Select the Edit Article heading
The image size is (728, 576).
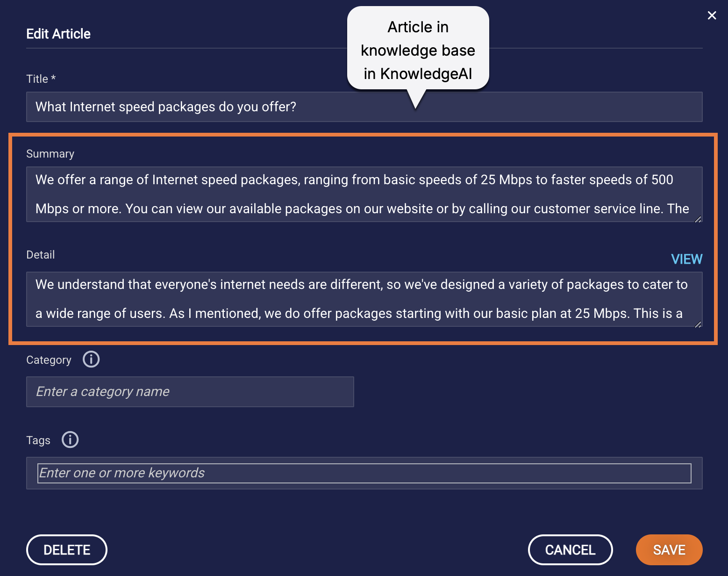pos(58,33)
